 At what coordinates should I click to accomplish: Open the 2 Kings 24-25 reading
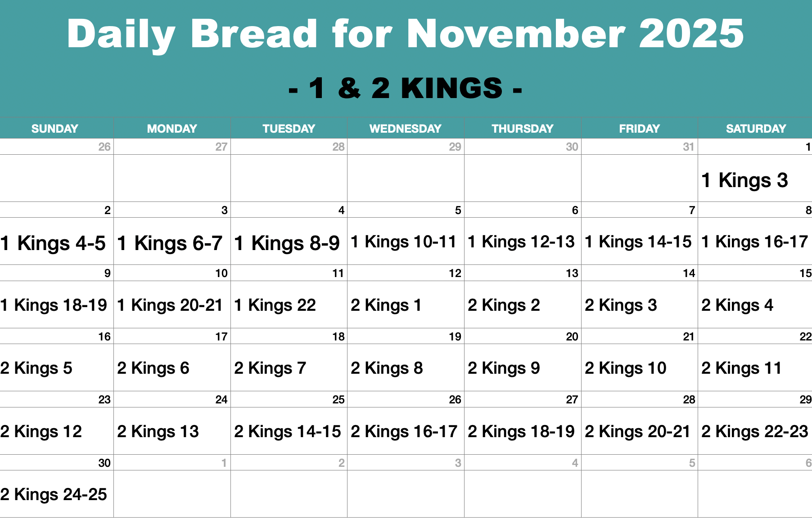tap(54, 495)
